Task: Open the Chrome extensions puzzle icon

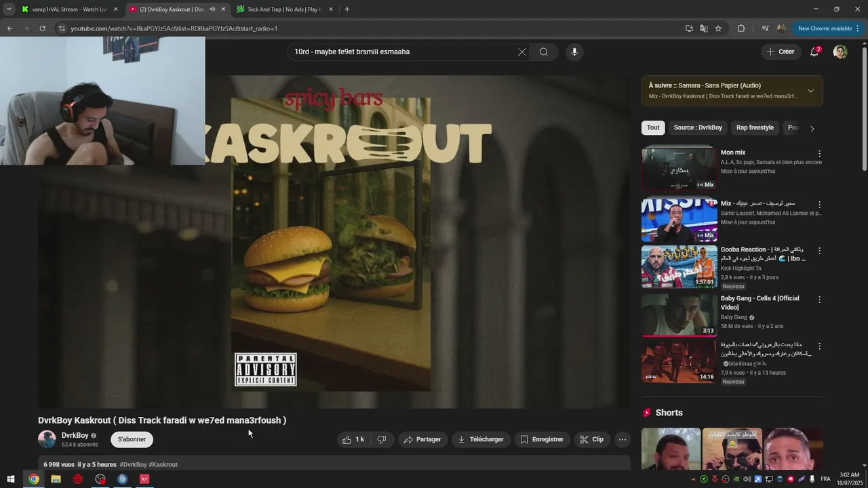Action: [741, 28]
